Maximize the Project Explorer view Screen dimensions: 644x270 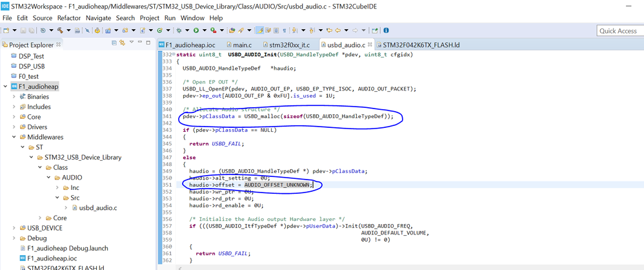coord(148,43)
